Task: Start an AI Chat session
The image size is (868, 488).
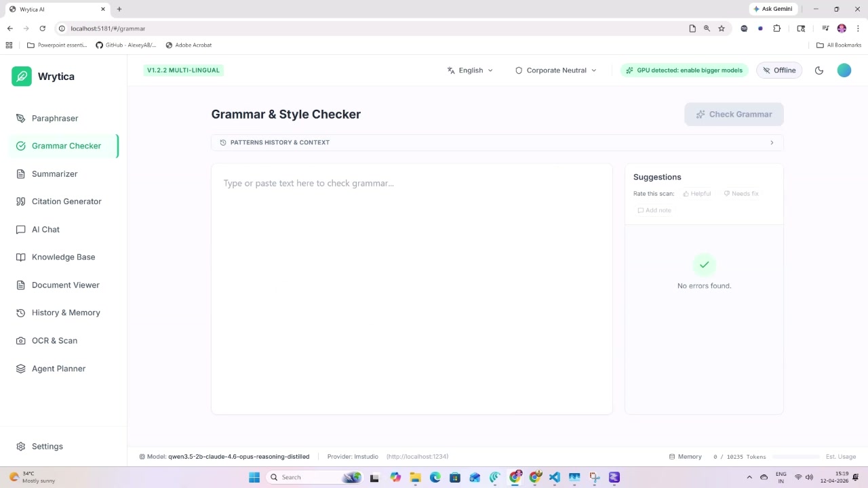Action: tap(45, 229)
